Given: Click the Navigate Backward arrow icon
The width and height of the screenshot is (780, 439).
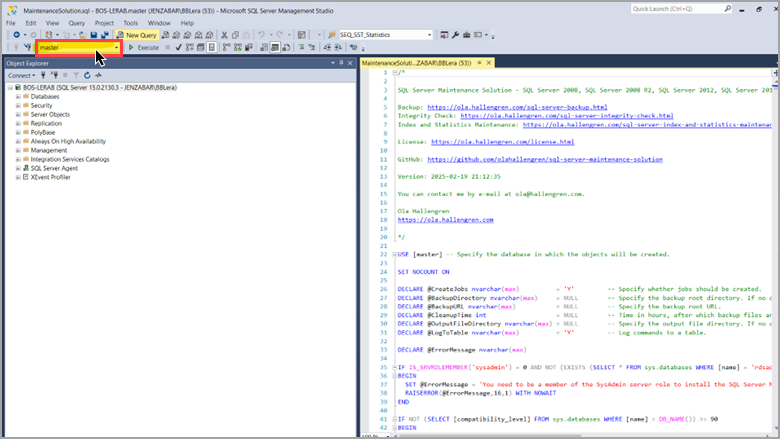Looking at the screenshot, I should click(16, 35).
